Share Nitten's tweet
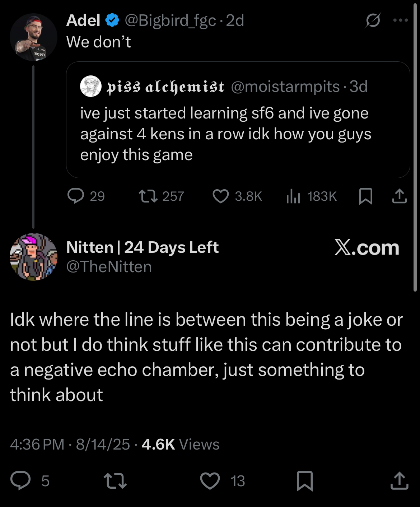Image resolution: width=420 pixels, height=507 pixels. pyautogui.click(x=399, y=481)
